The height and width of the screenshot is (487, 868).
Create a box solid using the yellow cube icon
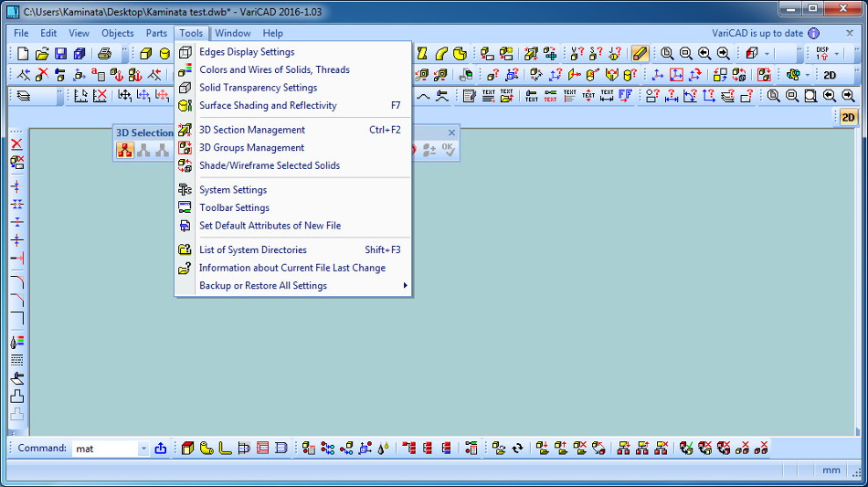pos(145,54)
